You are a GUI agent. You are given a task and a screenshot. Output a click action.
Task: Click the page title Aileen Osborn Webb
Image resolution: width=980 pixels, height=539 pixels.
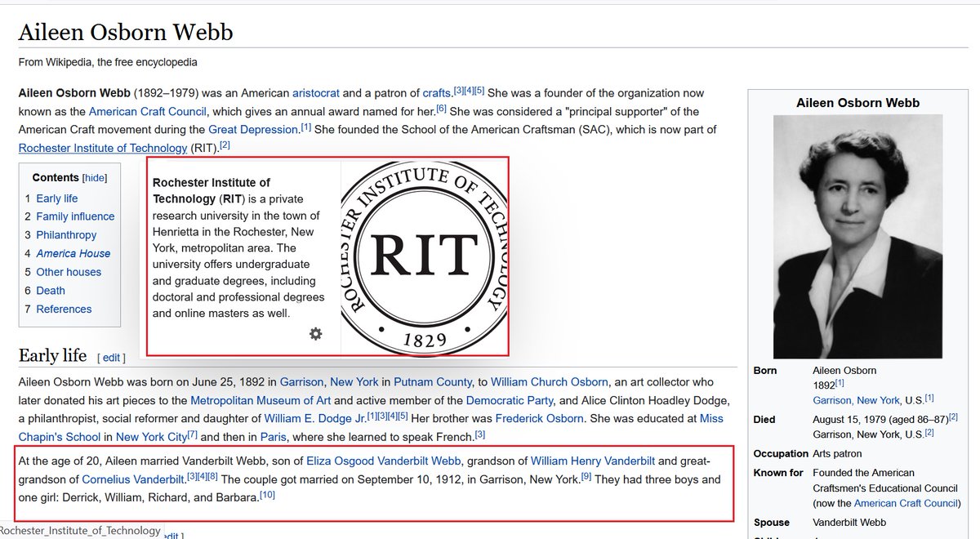tap(126, 33)
